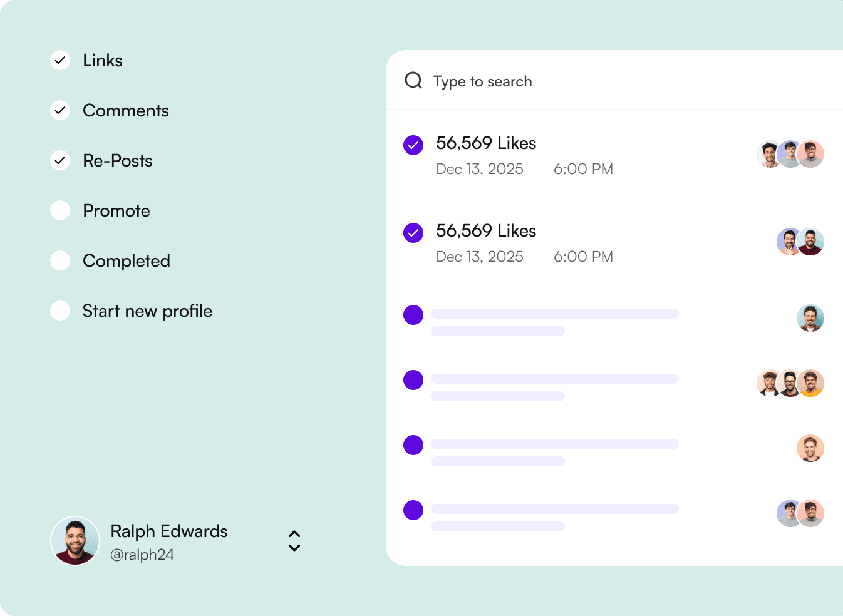This screenshot has width=843, height=616.
Task: Click the single avatar on the third row
Action: [x=810, y=318]
